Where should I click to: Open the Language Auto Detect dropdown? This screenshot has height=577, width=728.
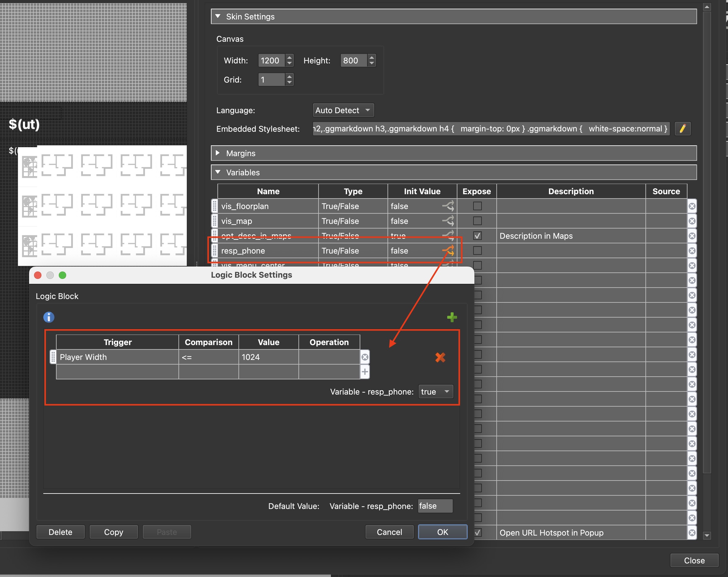[343, 110]
